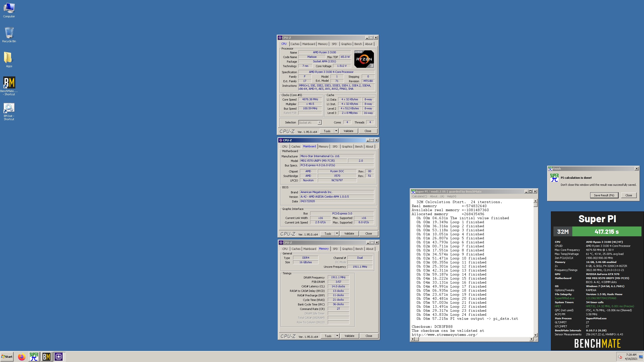Click the Core Speed 4878.38 MHz field
644x362 pixels.
coord(310,99)
